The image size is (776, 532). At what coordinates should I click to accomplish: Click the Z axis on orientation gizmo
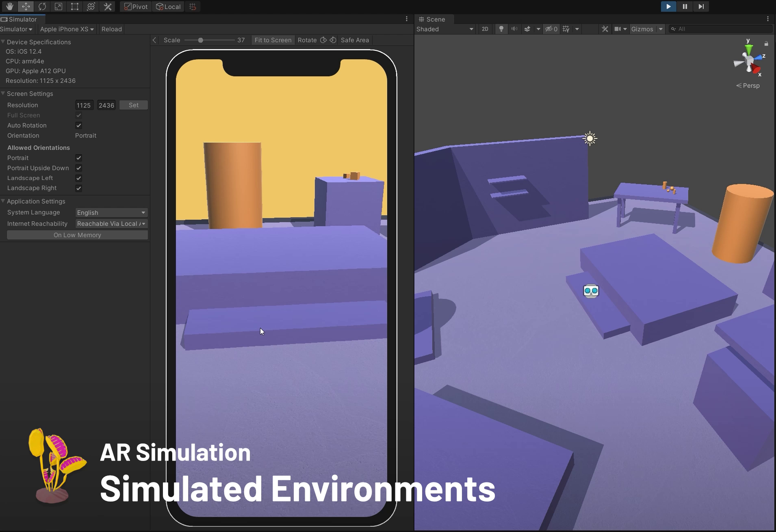pos(759,57)
